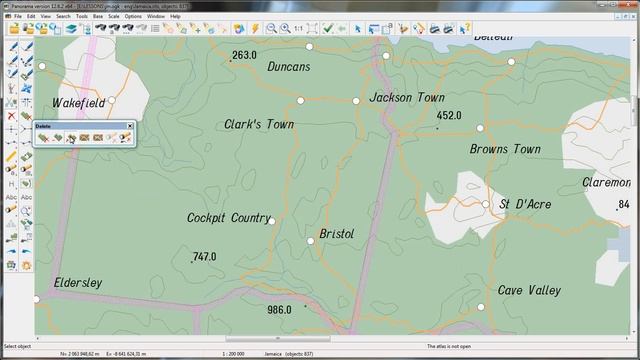
Task: Open the File menu
Action: click(18, 16)
